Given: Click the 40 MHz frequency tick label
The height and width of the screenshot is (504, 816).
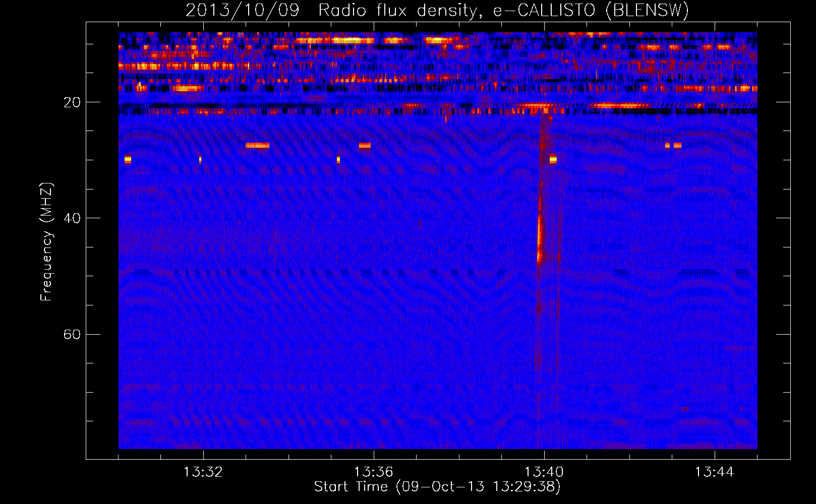Looking at the screenshot, I should 72,218.
